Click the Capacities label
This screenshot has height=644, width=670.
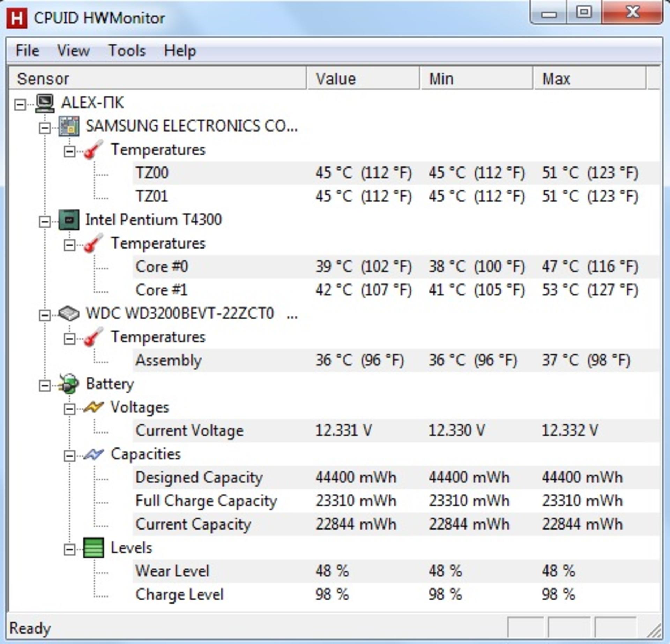146,454
